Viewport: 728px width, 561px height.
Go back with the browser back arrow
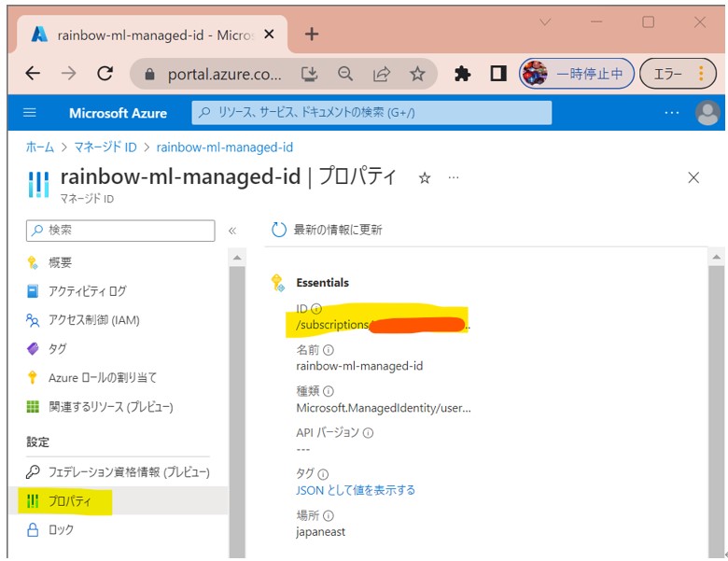pos(33,74)
